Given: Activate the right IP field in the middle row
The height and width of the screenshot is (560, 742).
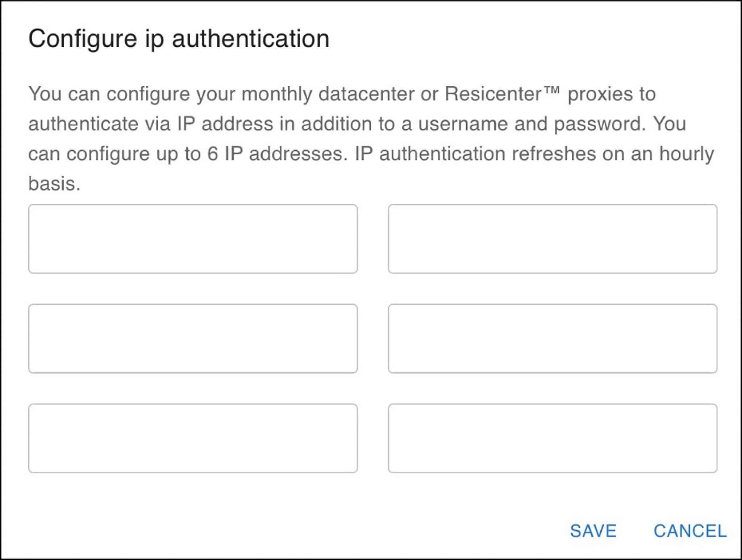Looking at the screenshot, I should (553, 338).
